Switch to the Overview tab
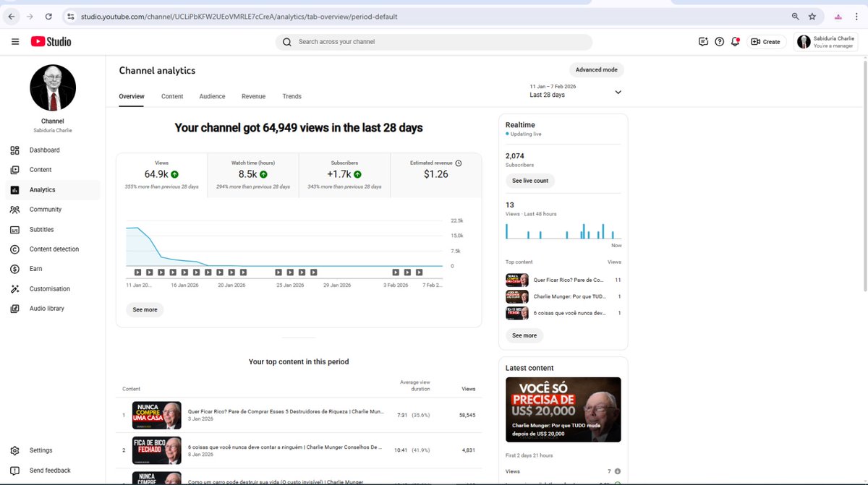 tap(132, 96)
